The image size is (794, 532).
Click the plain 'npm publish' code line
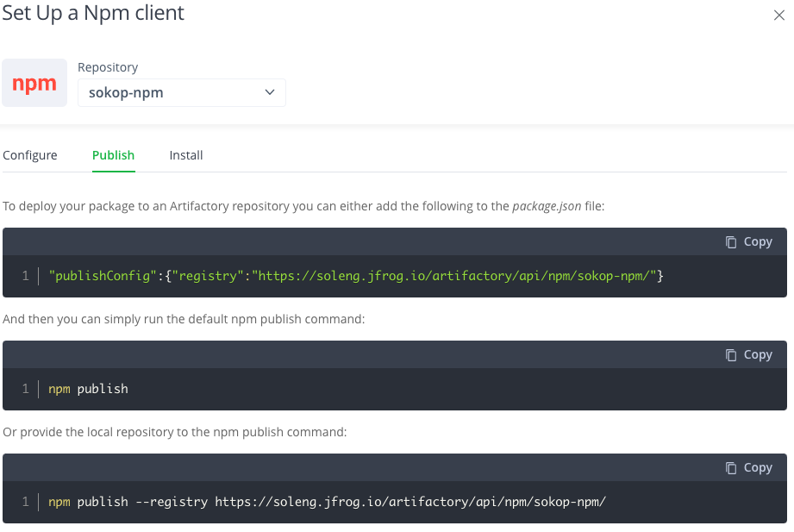(88, 389)
